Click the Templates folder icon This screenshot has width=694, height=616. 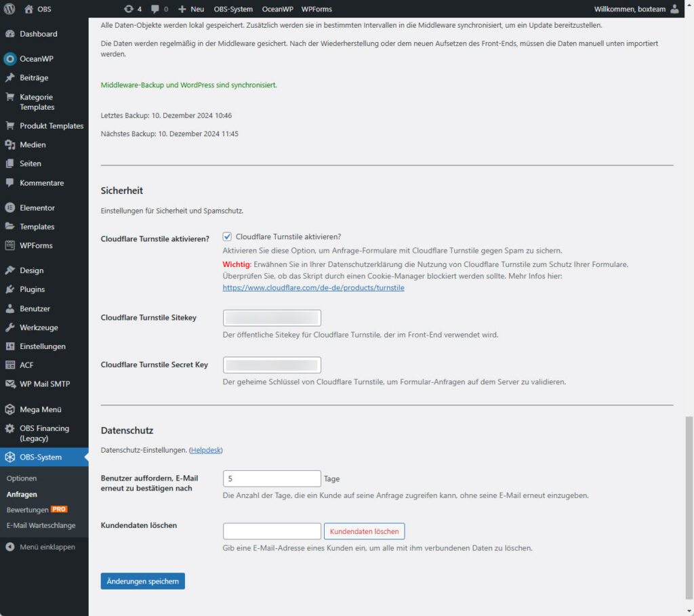click(9, 226)
